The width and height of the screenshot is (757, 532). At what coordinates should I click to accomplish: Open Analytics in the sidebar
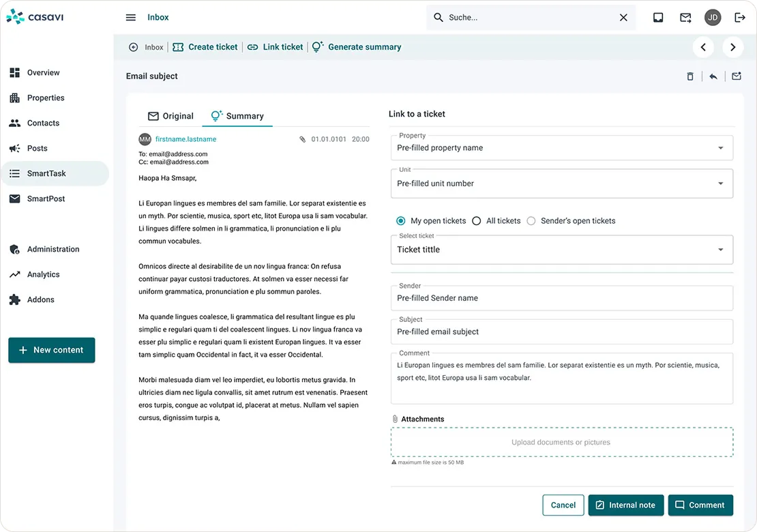point(55,274)
